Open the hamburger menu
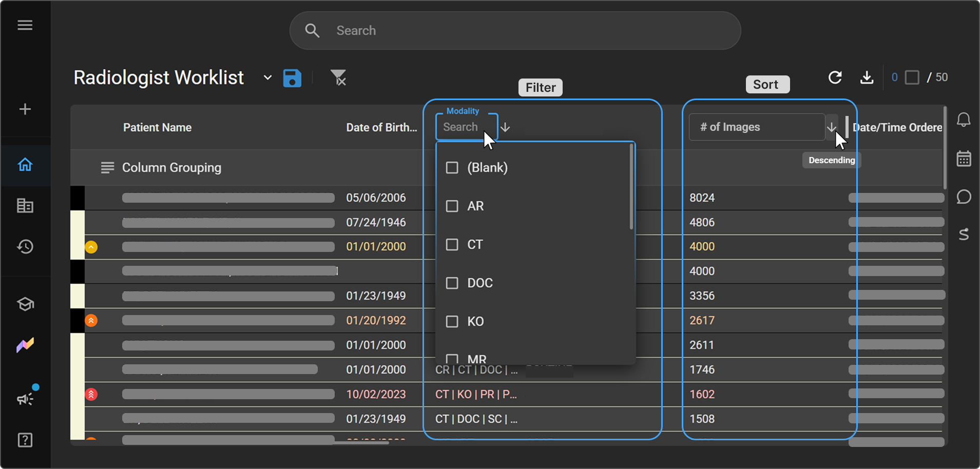Viewport: 980px width, 469px height. point(25,25)
